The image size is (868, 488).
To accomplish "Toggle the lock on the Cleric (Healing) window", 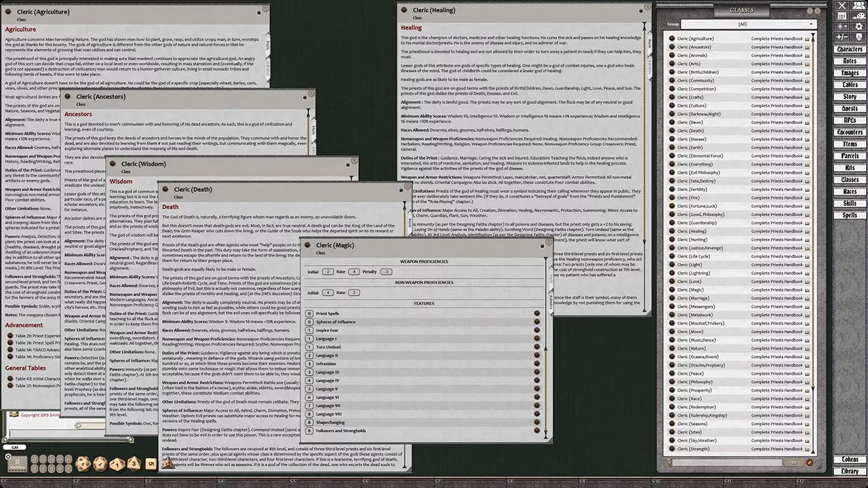I will click(641, 9).
